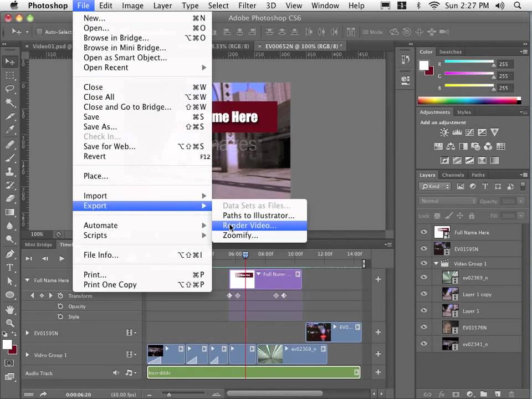
Task: Select the Horizontal Type tool
Action: 10,268
